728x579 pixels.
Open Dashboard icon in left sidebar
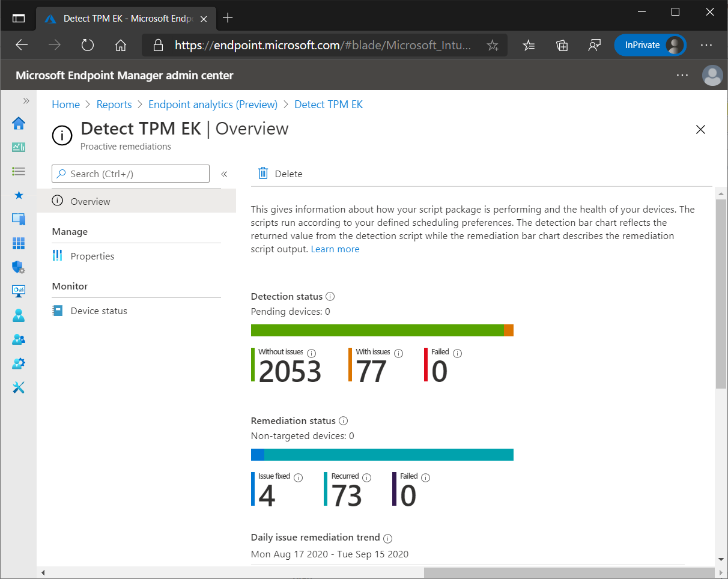pos(19,147)
